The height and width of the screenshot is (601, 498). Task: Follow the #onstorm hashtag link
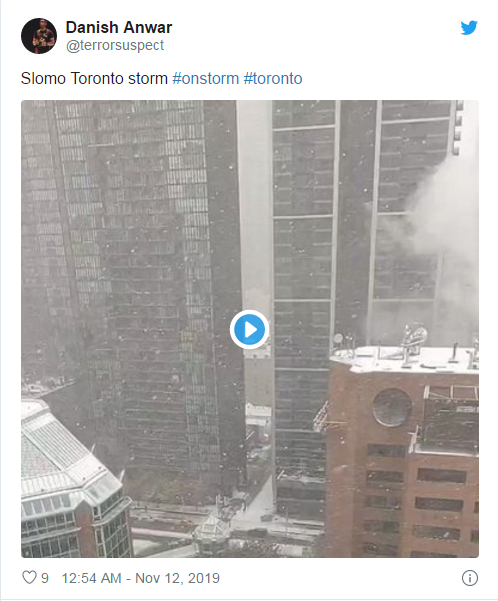tap(205, 79)
